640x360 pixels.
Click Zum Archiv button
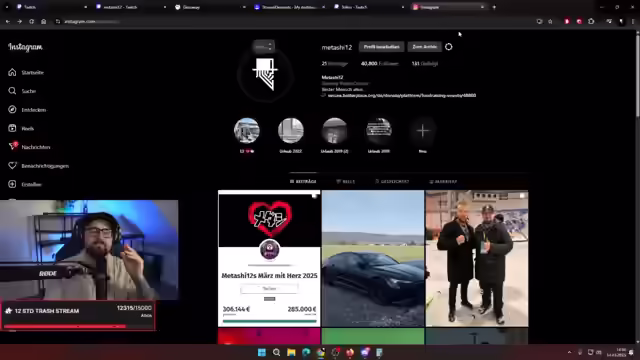tap(424, 47)
